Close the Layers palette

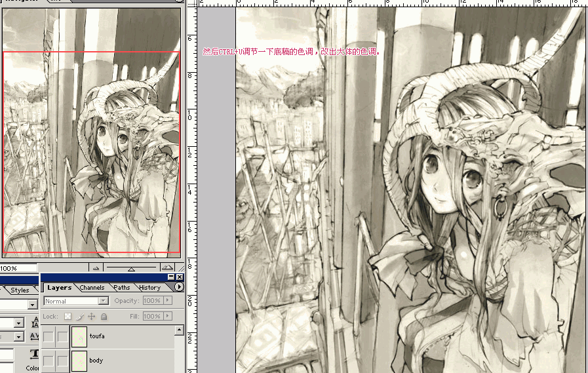tap(180, 277)
